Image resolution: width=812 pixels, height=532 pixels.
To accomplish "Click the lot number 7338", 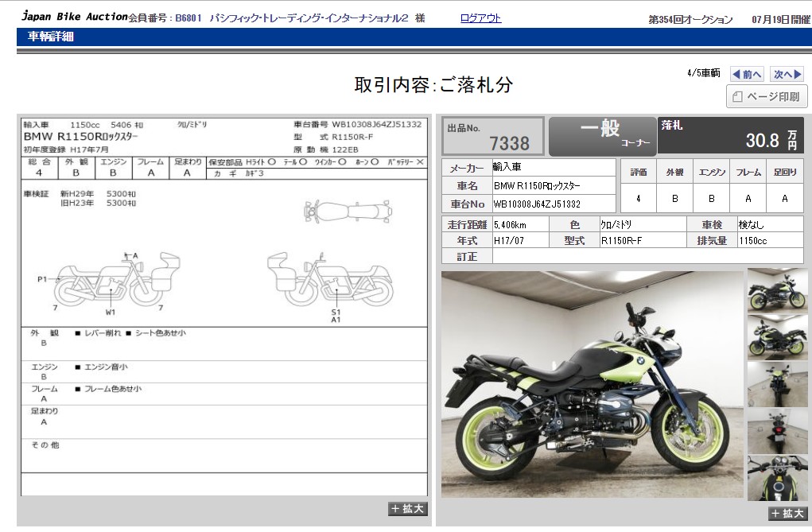I will [510, 143].
